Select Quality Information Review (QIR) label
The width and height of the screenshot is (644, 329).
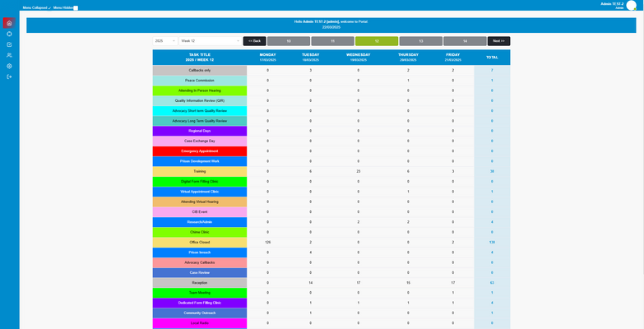click(200, 100)
